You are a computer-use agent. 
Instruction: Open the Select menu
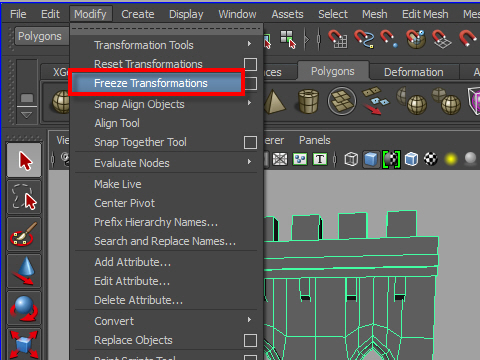click(333, 14)
